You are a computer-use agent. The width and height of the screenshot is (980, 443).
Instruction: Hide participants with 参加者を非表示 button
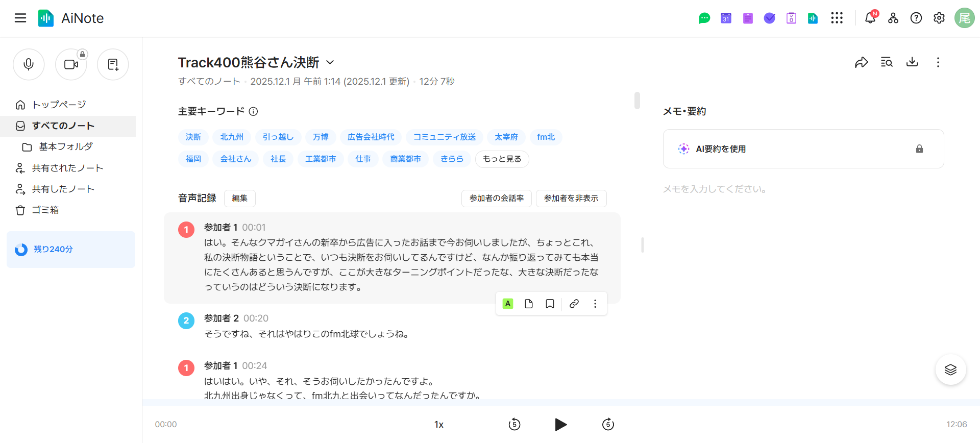pyautogui.click(x=571, y=198)
